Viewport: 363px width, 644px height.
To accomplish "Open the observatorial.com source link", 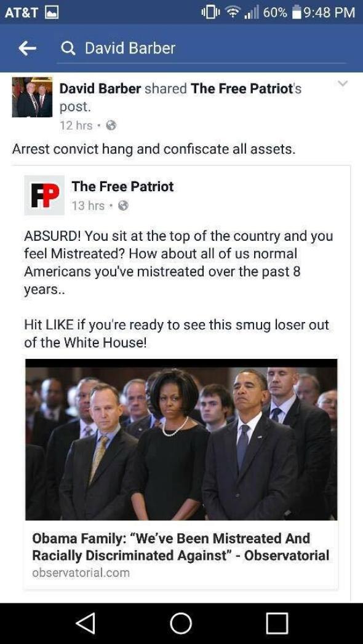I will [x=81, y=573].
